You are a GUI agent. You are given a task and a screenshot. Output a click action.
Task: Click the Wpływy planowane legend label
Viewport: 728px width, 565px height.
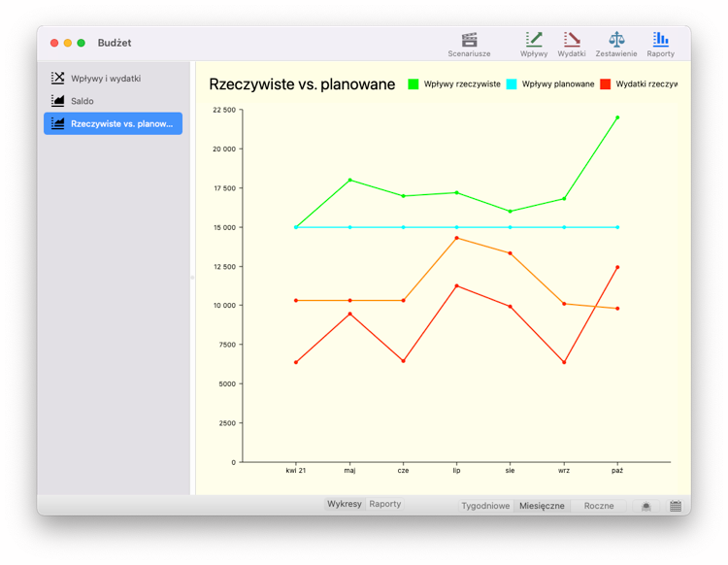tap(558, 84)
